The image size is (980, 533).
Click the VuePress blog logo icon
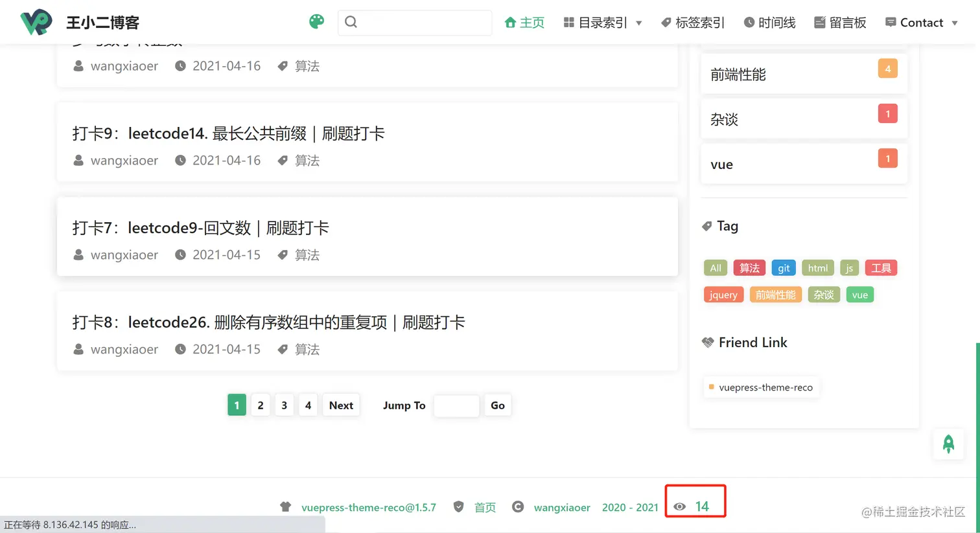point(36,22)
